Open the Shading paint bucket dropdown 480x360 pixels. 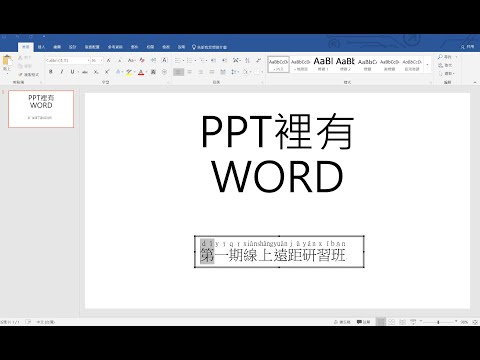[x=246, y=72]
